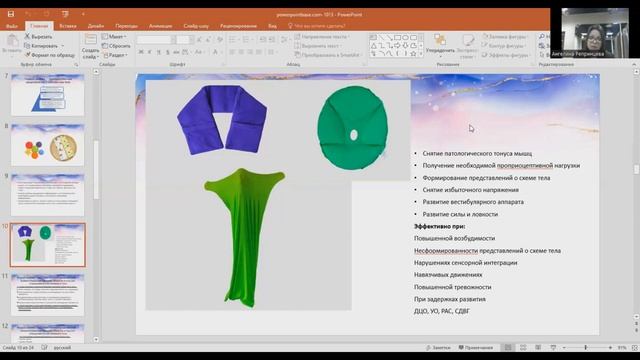The width and height of the screenshot is (640, 360).
Task: Collapse the ribbon with the chevron arrow
Action: coord(634,64)
